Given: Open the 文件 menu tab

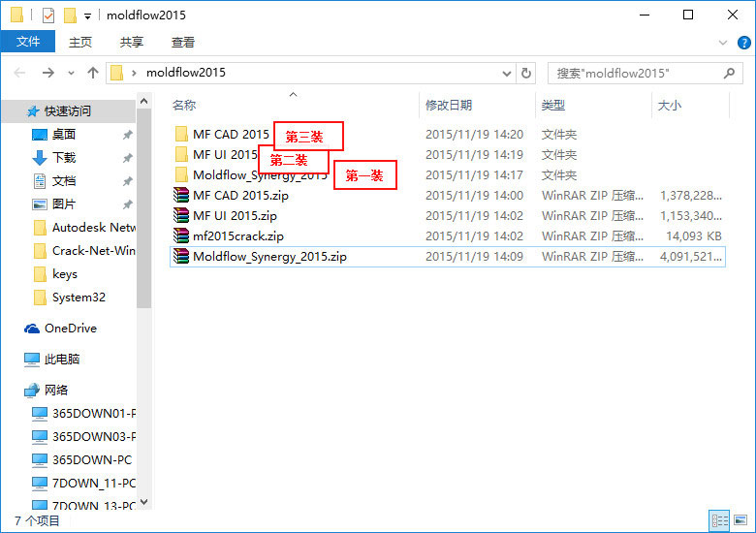Looking at the screenshot, I should coord(28,42).
